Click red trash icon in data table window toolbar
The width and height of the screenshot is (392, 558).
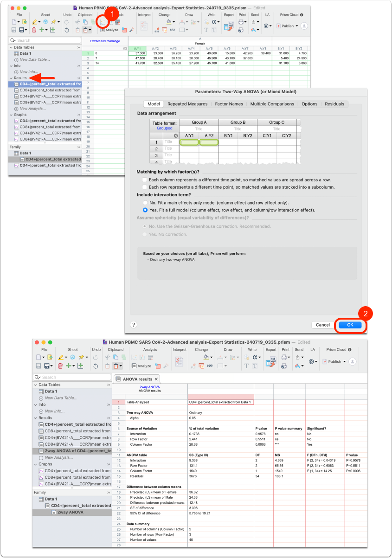[x=34, y=30]
